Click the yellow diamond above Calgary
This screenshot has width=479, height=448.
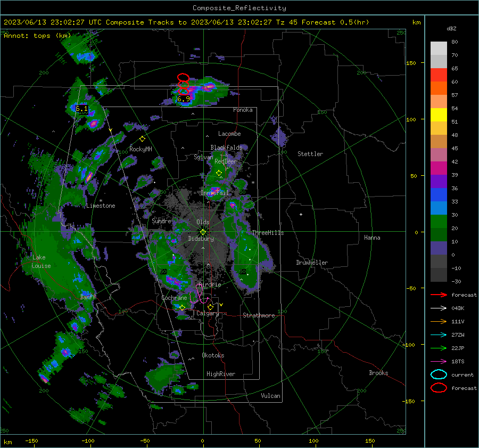tap(210, 307)
